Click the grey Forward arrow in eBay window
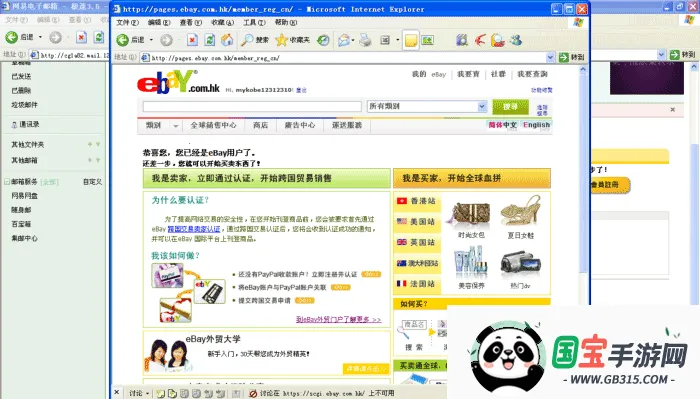The image size is (700, 399). coord(166,40)
